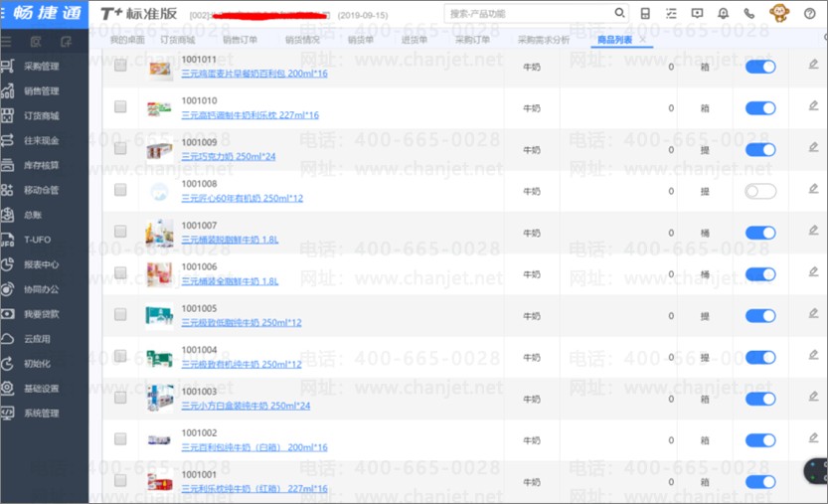
Task: Close the 商品列表 tab
Action: (x=643, y=39)
